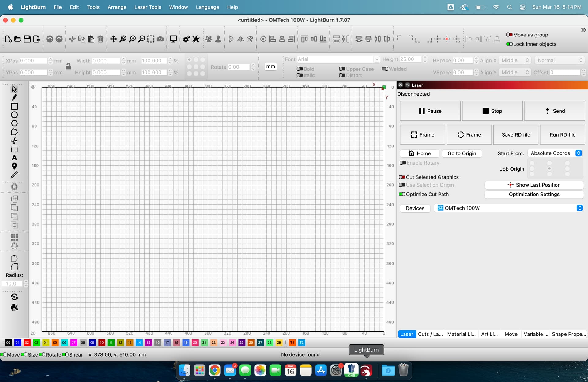The height and width of the screenshot is (382, 588).
Task: Open the Arrange menu
Action: point(117,7)
